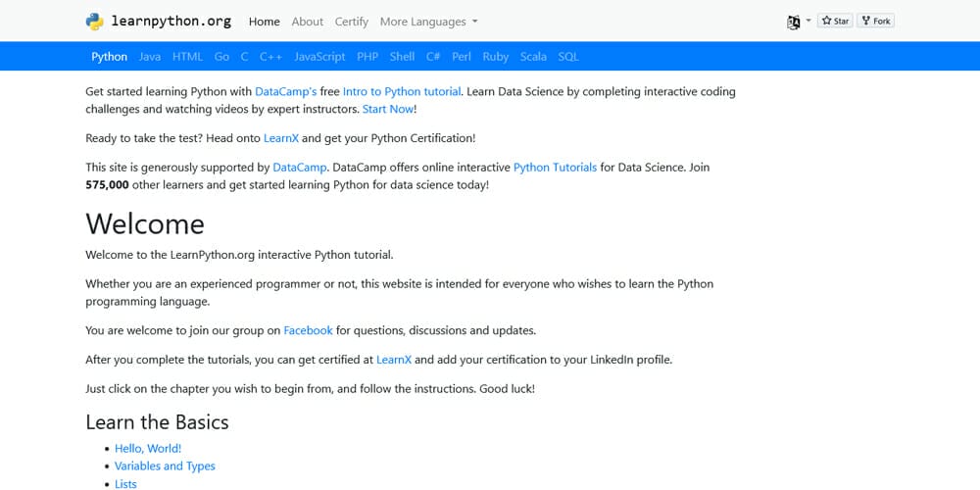
Task: Open the Intro to Python tutorial link
Action: click(x=402, y=91)
